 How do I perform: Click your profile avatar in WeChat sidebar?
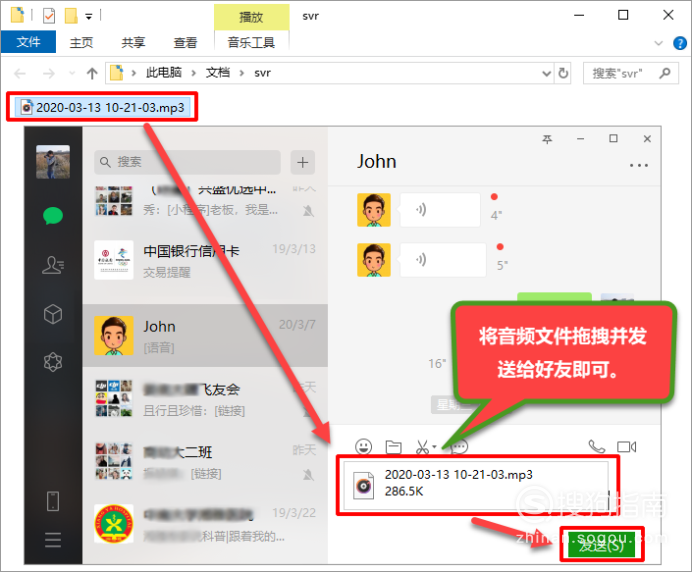[53, 162]
